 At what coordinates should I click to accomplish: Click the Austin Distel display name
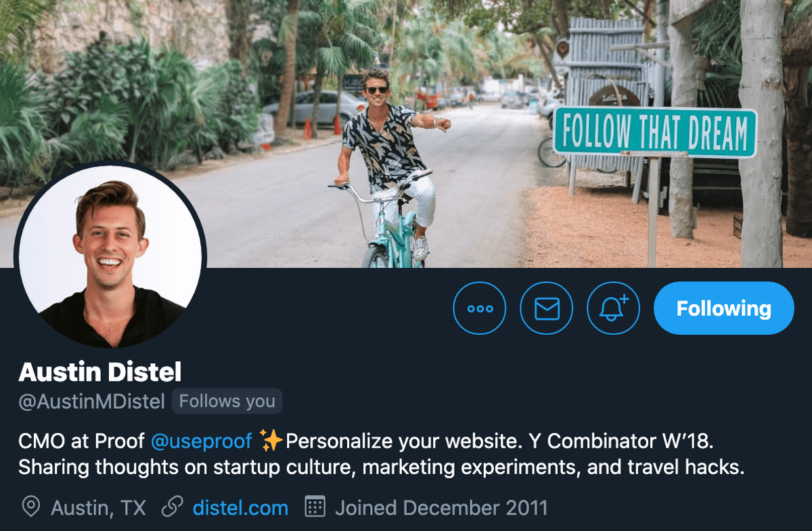[x=100, y=372]
